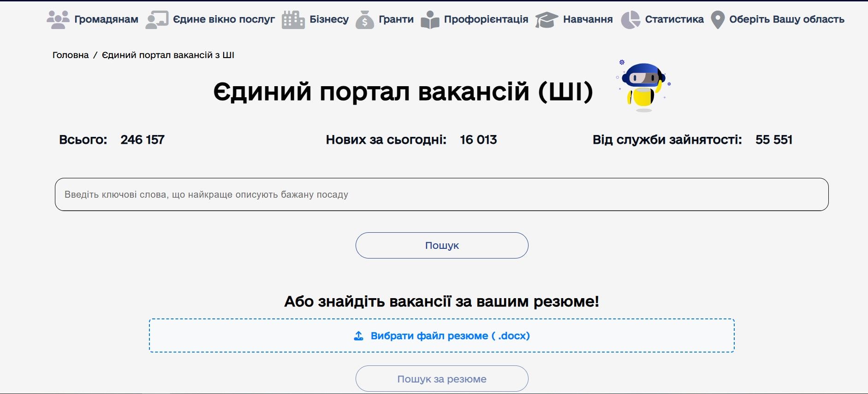Click the Бізнесу buildings icon
The width and height of the screenshot is (868, 394).
(x=293, y=19)
